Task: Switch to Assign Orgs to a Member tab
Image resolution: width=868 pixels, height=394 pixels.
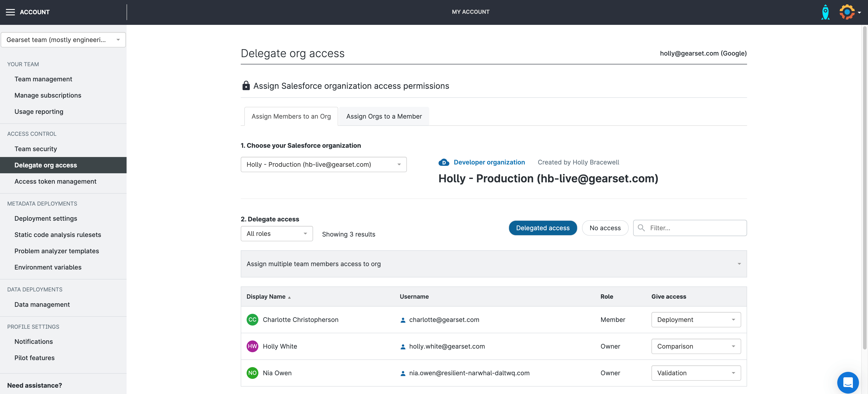Action: pos(384,117)
